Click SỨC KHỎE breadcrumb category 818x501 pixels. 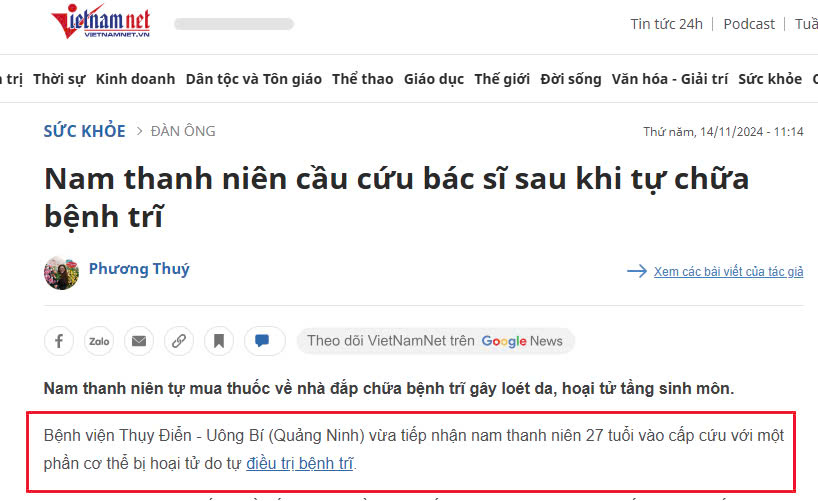[x=85, y=131]
